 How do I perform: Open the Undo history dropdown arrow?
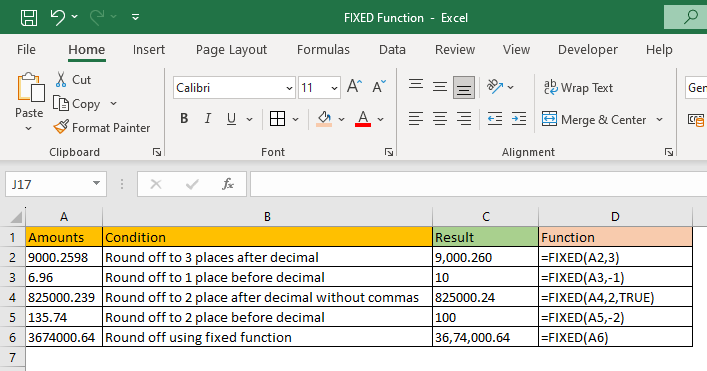pyautogui.click(x=75, y=17)
